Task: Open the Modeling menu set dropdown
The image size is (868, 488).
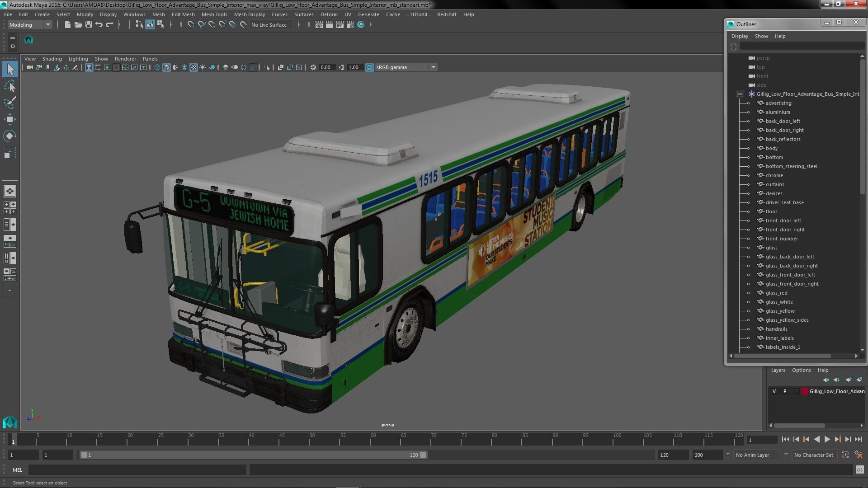Action: tap(30, 24)
